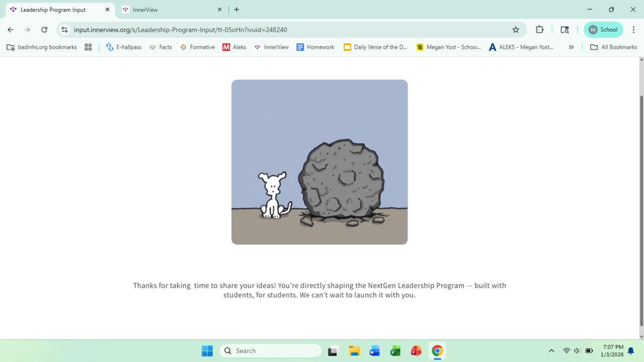The image size is (644, 362).
Task: Bookmark this tab with the star icon
Action: pos(516,30)
